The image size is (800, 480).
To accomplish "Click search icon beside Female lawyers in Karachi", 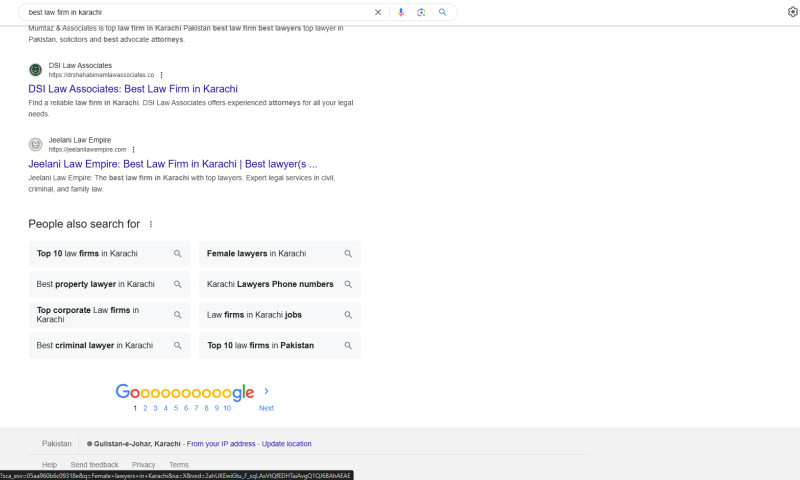I will 348,254.
